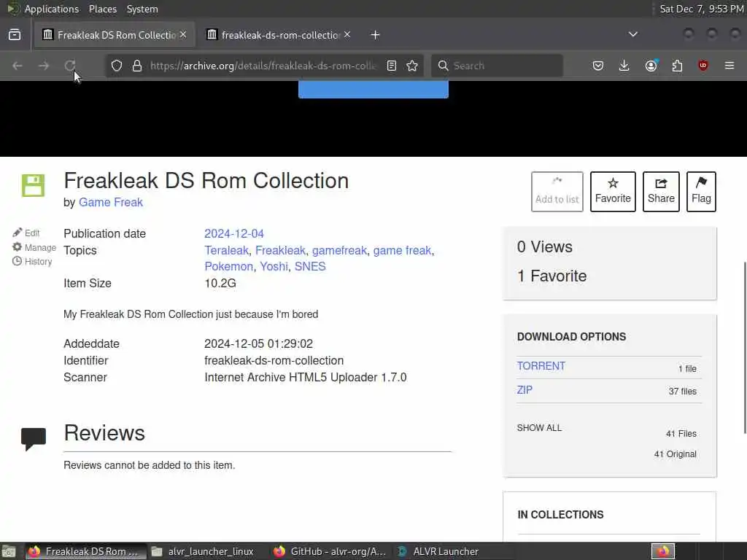Screen dimensions: 747x560
Task: Open the Game Freak creator link
Action: (111, 203)
